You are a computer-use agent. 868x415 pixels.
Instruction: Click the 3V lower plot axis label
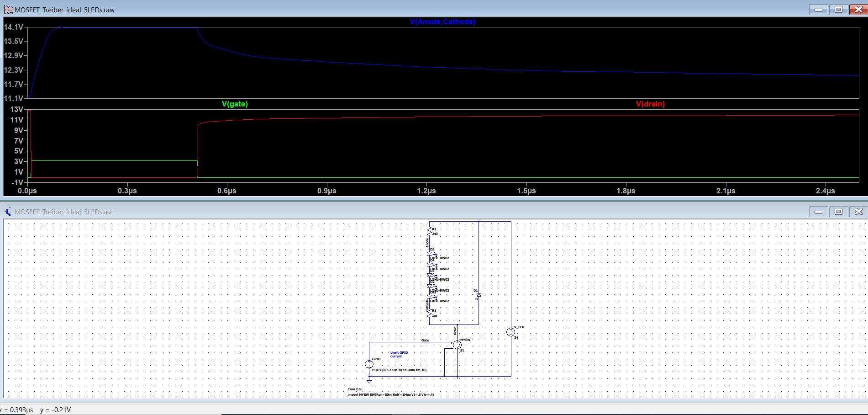click(19, 161)
